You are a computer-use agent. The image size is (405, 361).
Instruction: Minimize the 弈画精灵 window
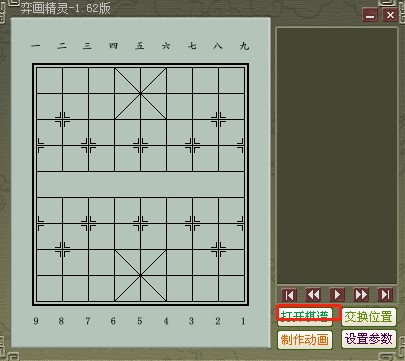pos(370,15)
